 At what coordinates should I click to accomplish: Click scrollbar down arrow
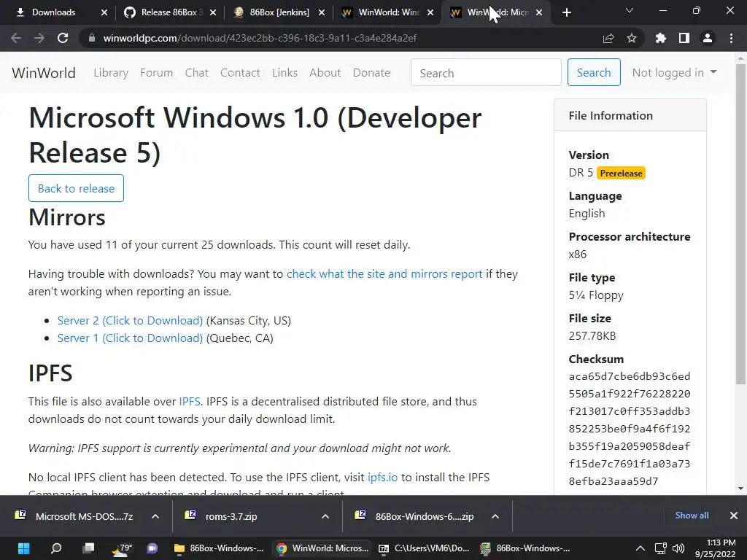(740, 489)
